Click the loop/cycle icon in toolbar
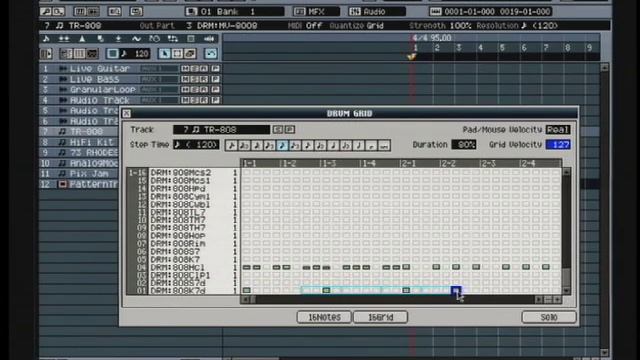 click(x=154, y=39)
